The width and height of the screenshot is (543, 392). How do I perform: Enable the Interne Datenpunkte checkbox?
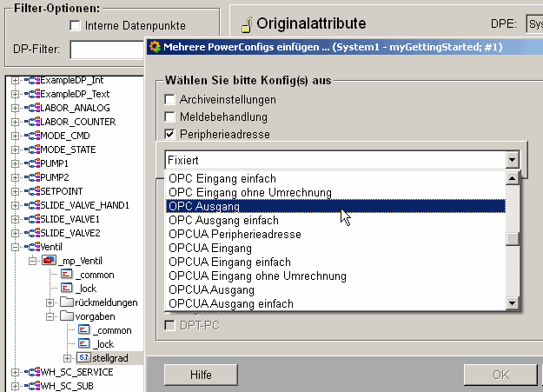pos(75,25)
